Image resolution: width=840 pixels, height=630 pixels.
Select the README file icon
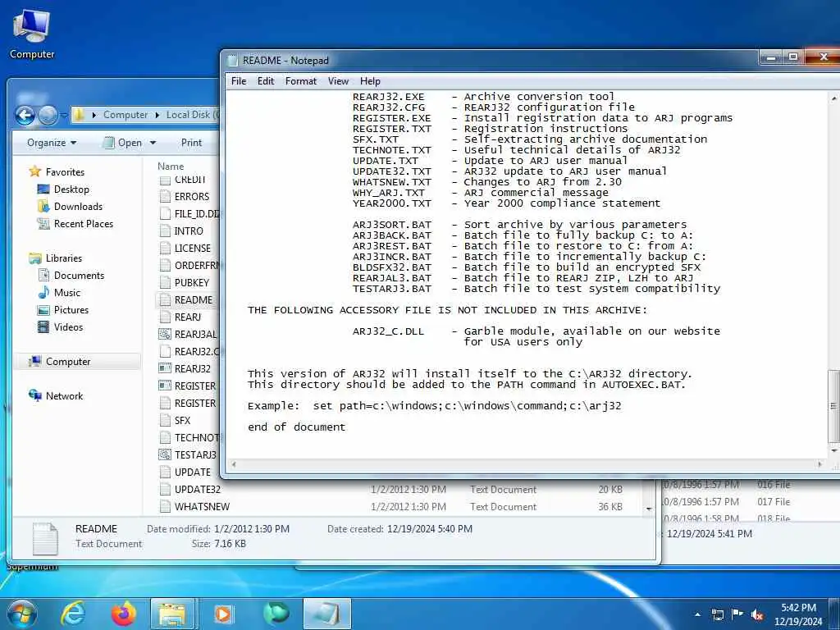pyautogui.click(x=166, y=300)
